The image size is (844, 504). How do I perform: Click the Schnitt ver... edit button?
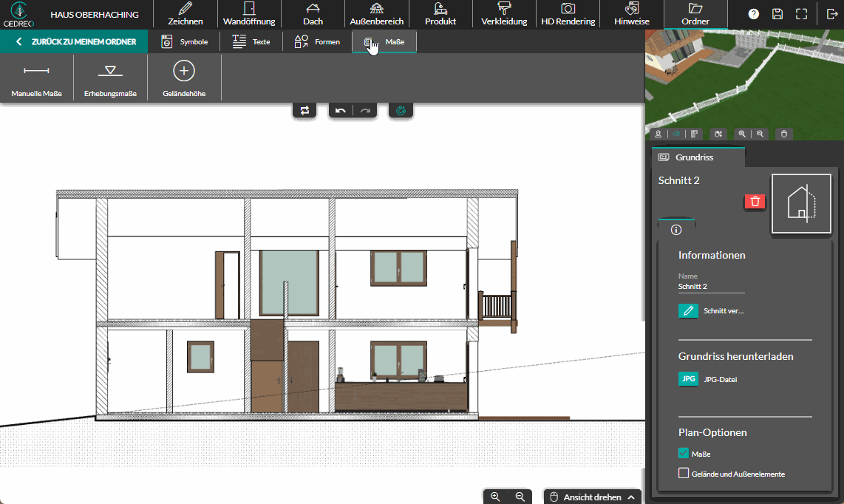(x=688, y=311)
